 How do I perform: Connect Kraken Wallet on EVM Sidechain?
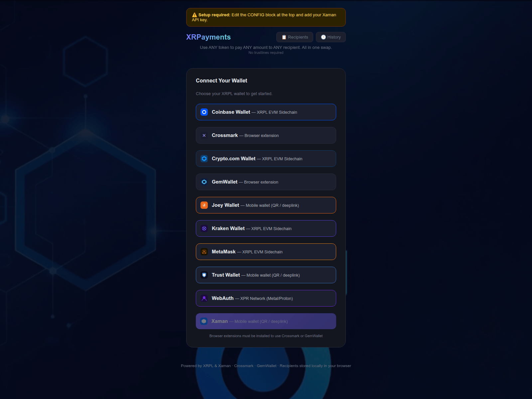pyautogui.click(x=266, y=228)
